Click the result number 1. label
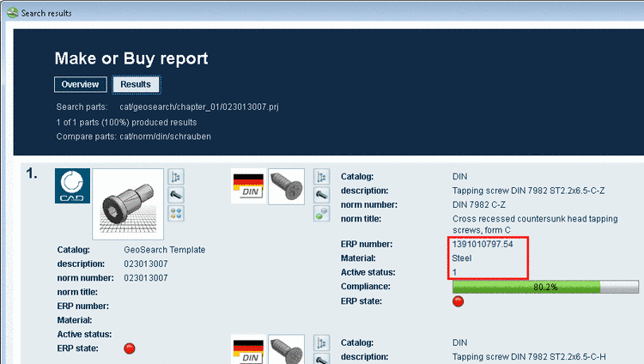The image size is (644, 364). pyautogui.click(x=32, y=173)
